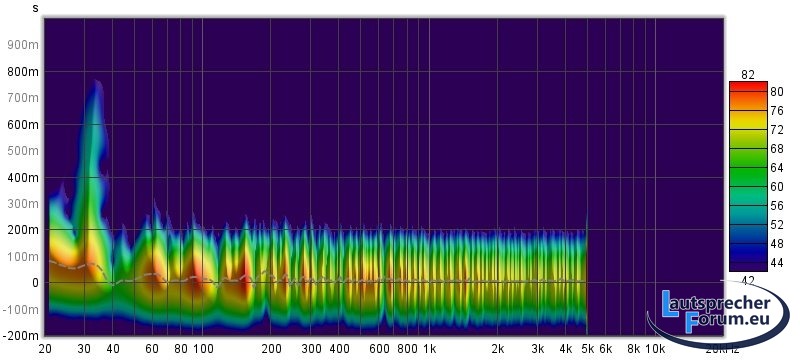The width and height of the screenshot is (800, 360).
Task: Click the 5k frequency axis label
Action: [588, 349]
